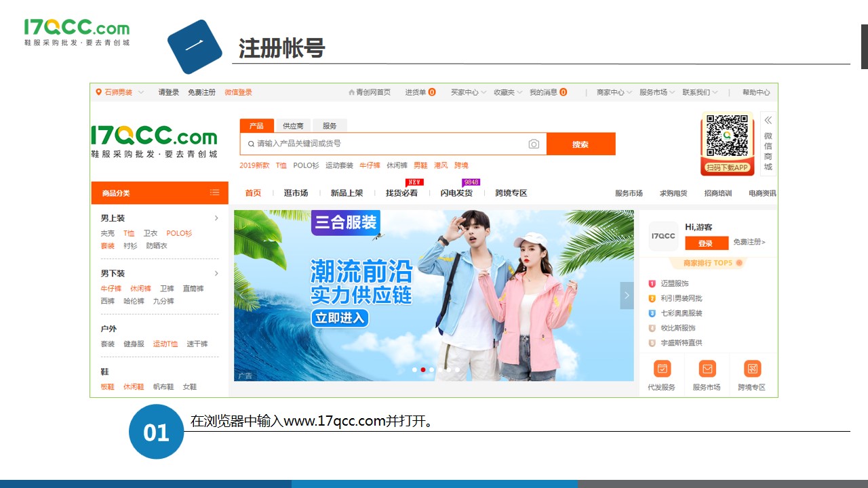Image resolution: width=868 pixels, height=488 pixels.
Task: Click the camera image-search icon
Action: pyautogui.click(x=534, y=144)
